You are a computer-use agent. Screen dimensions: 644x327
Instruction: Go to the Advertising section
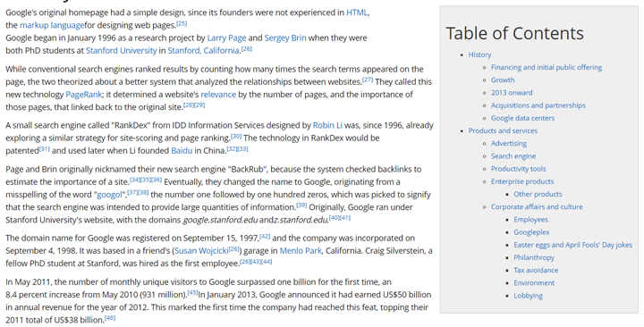tap(508, 144)
